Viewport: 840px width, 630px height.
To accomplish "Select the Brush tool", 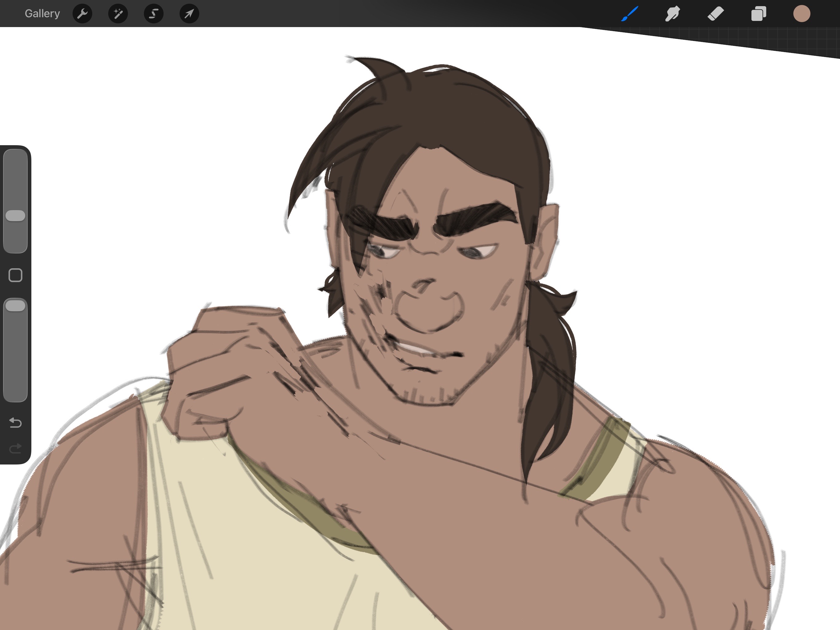I will pyautogui.click(x=630, y=14).
